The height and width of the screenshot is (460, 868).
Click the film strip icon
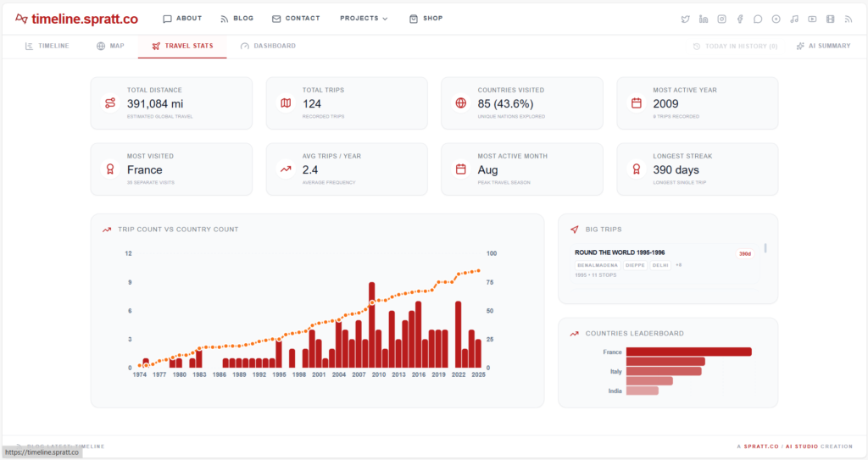click(x=831, y=19)
